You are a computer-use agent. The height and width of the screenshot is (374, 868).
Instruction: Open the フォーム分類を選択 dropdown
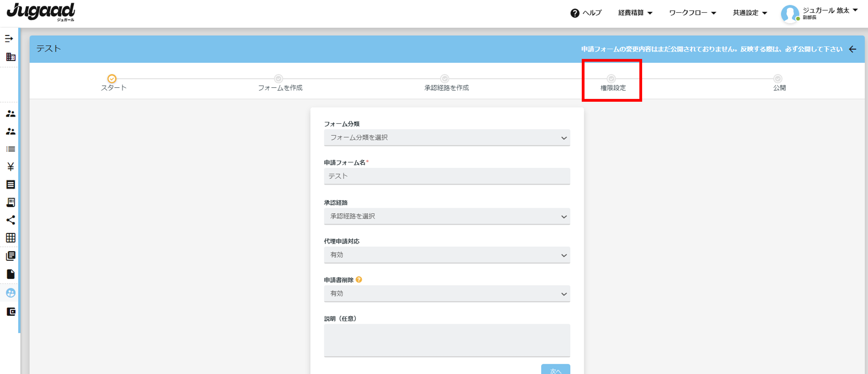[x=447, y=137]
